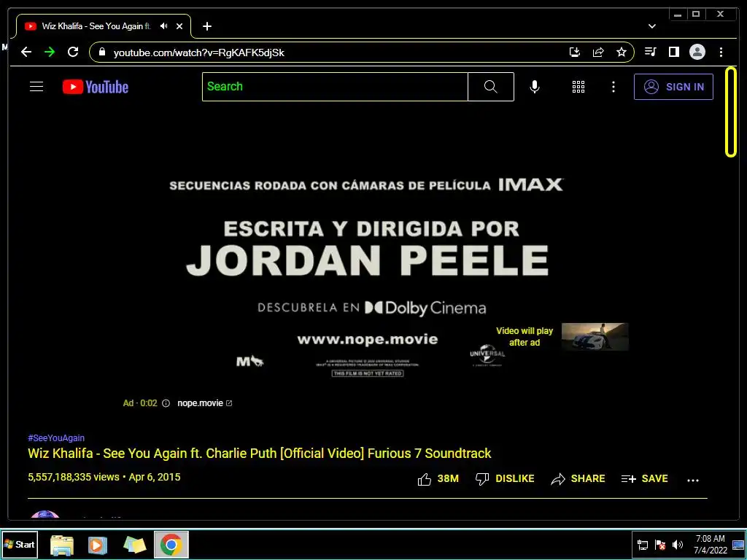This screenshot has height=560, width=747.
Task: Launch Windows Media Player from taskbar
Action: pos(98,545)
